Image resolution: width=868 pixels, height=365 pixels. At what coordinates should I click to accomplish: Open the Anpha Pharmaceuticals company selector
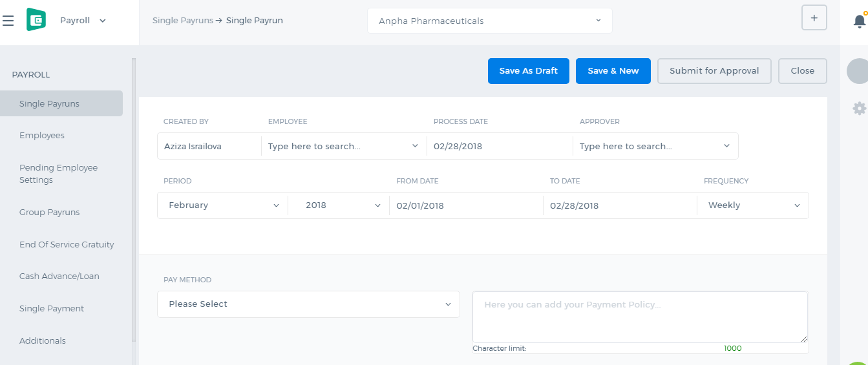click(490, 21)
